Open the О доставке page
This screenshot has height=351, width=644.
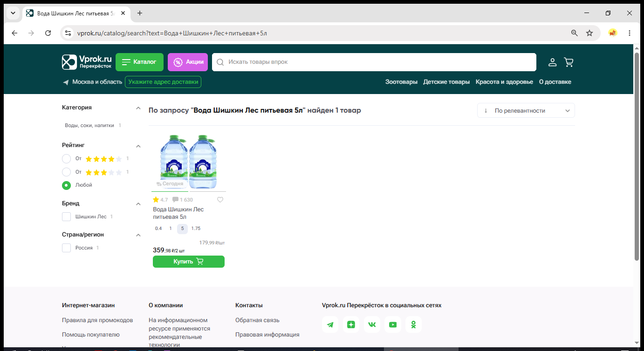(x=555, y=82)
